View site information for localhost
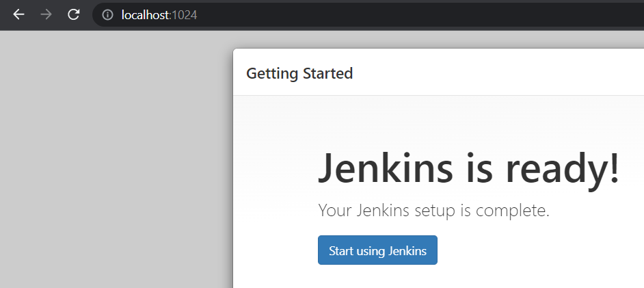The width and height of the screenshot is (644, 288). coord(107,14)
